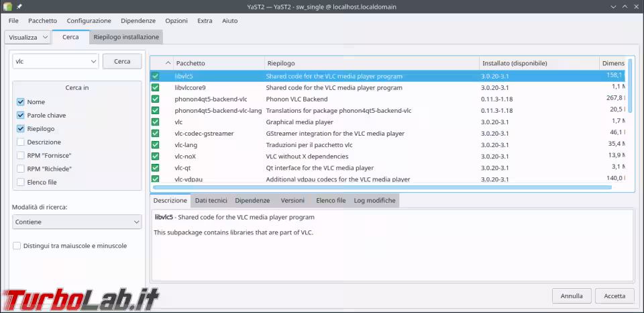
Task: Enable the Descrizione search checkbox
Action: coord(21,142)
